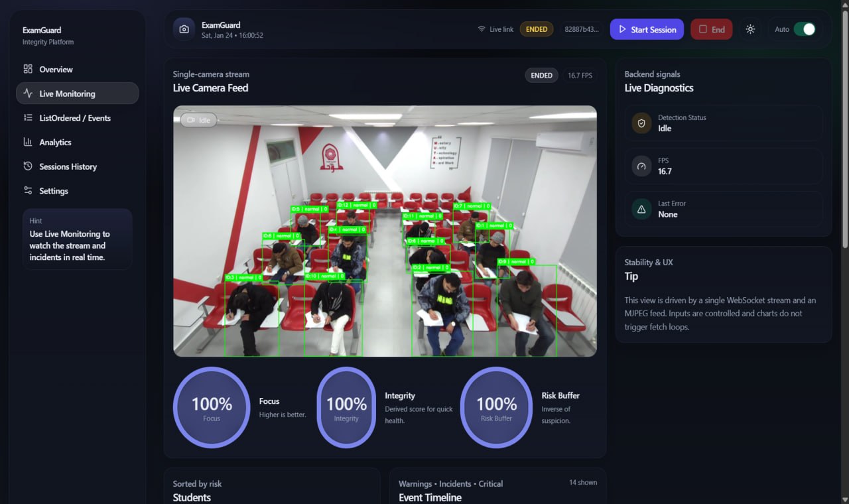Click the gauge icon next to FPS
849x504 pixels.
641,166
